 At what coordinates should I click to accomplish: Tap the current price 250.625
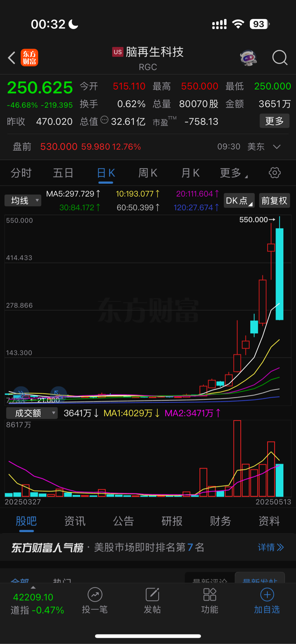pyautogui.click(x=40, y=88)
